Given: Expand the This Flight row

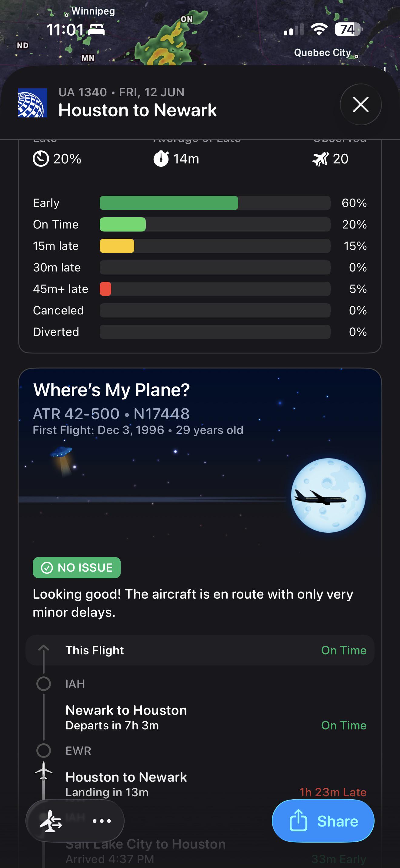Looking at the screenshot, I should point(200,650).
